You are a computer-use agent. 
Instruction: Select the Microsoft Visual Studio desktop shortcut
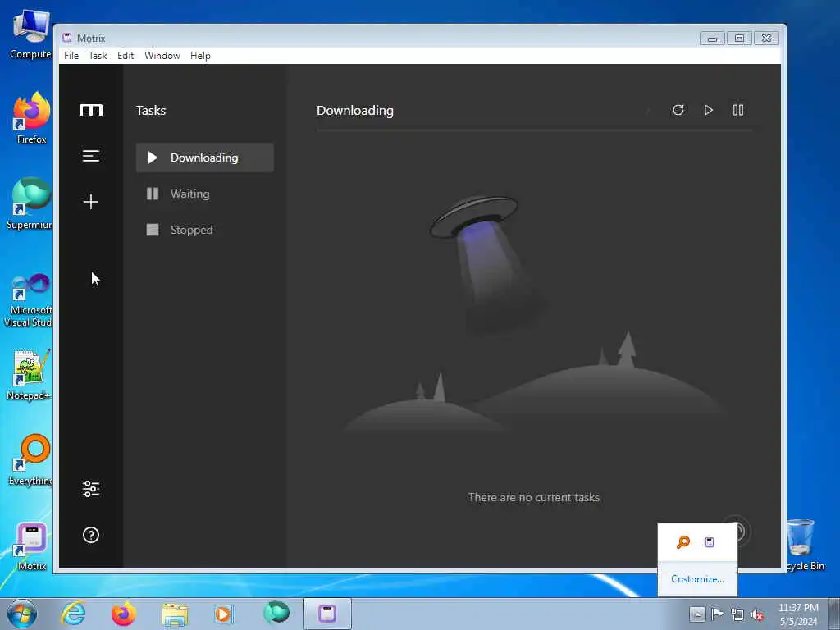[x=29, y=300]
